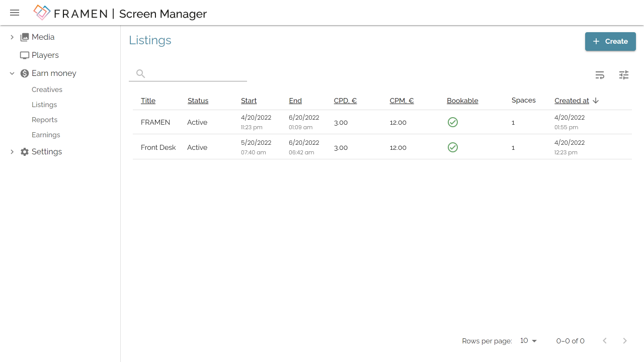Click the Earn money dollar icon

tap(25, 73)
